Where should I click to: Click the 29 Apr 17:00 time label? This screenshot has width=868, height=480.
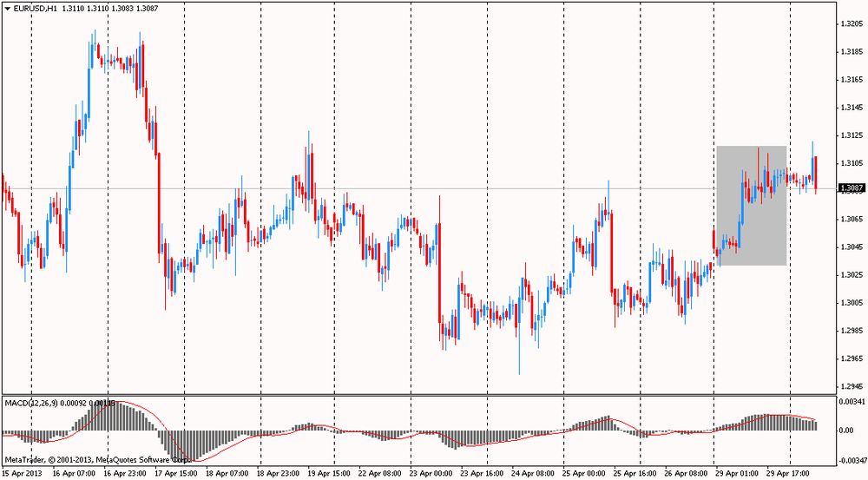[789, 474]
